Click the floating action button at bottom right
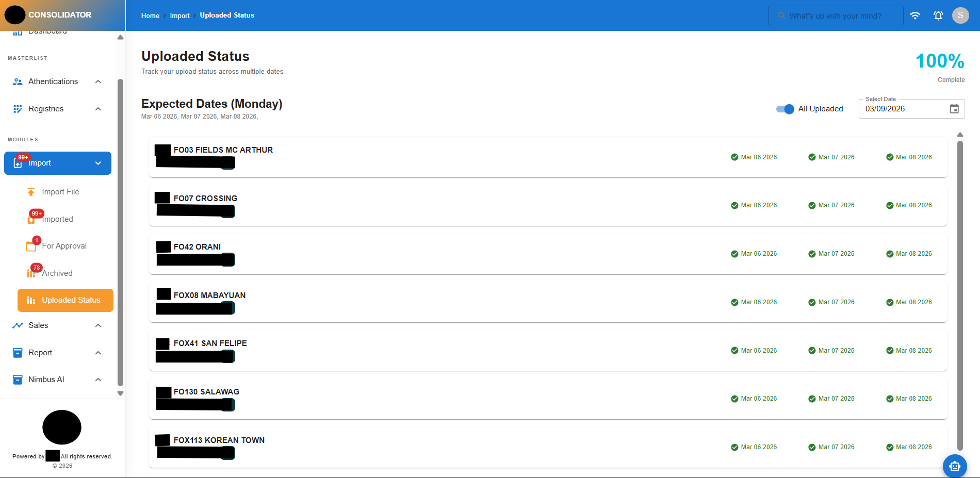This screenshot has height=478, width=980. point(955,466)
